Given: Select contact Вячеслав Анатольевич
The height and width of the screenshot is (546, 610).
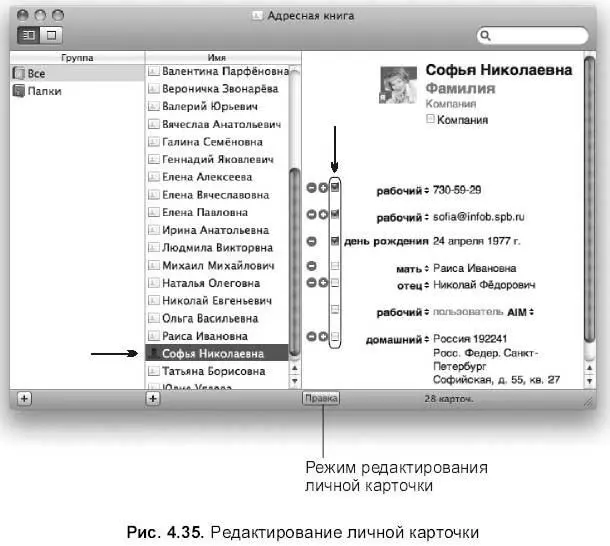Looking at the screenshot, I should pos(217,124).
